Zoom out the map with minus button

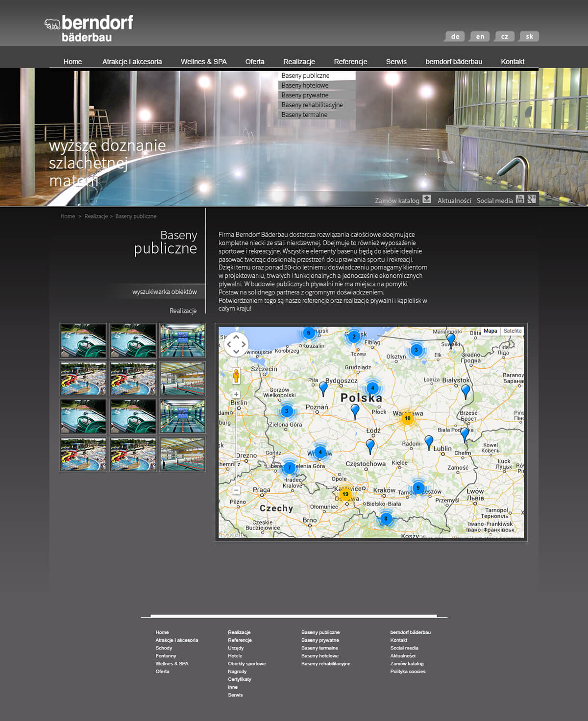pos(236,490)
